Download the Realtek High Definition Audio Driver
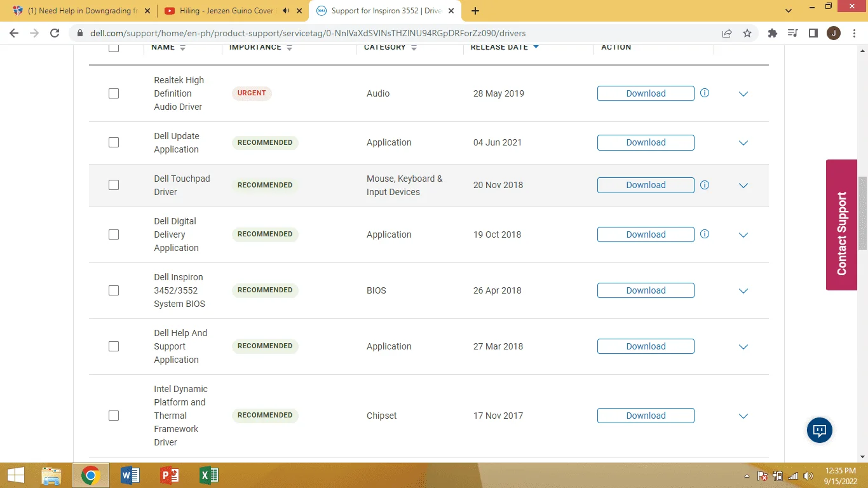This screenshot has height=488, width=868. pos(646,93)
